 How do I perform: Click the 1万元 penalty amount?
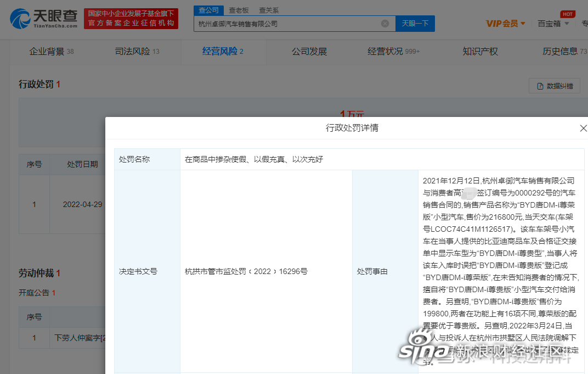[x=352, y=113]
